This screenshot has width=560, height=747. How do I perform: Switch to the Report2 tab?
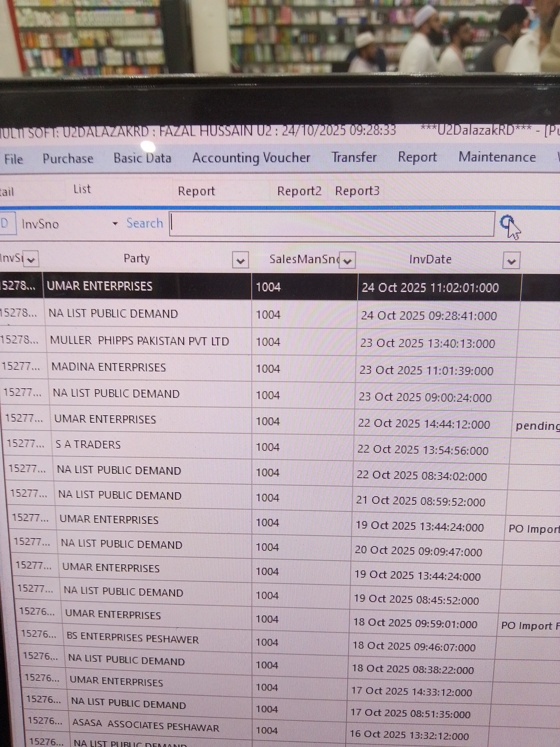coord(299,191)
